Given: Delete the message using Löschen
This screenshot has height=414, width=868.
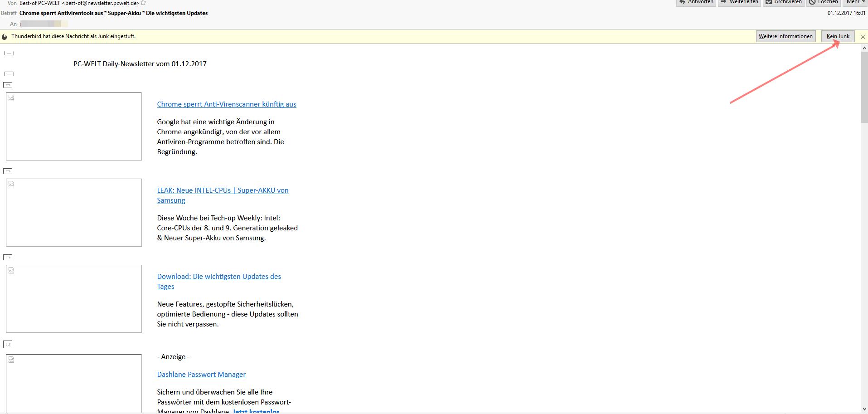Looking at the screenshot, I should (x=824, y=3).
